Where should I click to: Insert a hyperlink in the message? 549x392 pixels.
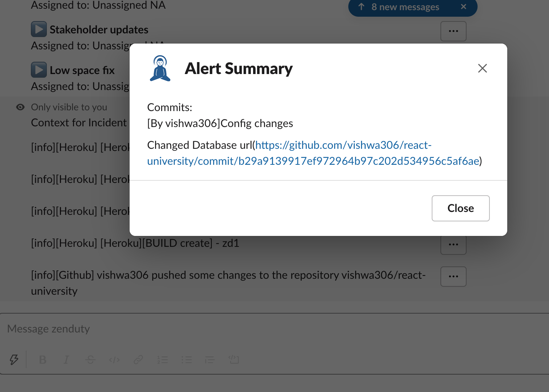(138, 360)
